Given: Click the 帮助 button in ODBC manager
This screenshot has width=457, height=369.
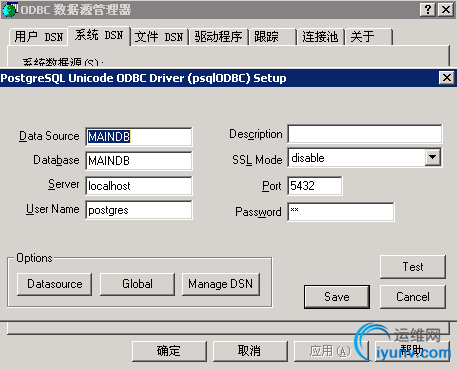Looking at the screenshot, I should click(412, 351).
